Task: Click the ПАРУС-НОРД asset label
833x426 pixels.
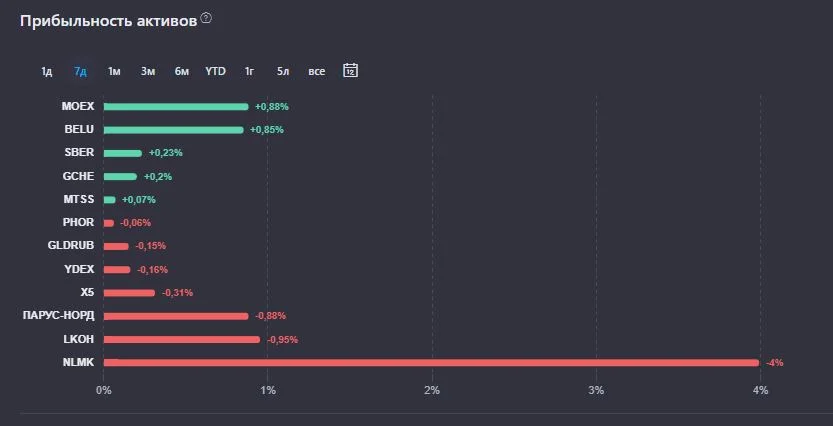Action: pos(58,316)
